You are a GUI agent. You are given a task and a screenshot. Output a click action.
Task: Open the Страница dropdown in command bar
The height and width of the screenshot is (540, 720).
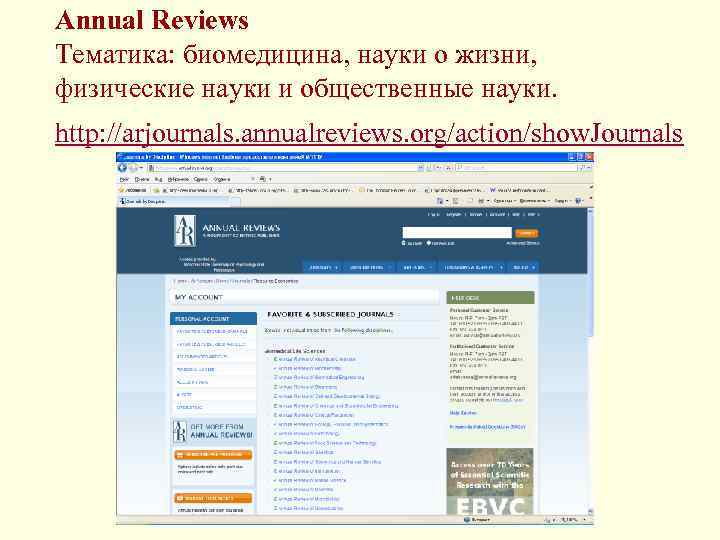click(505, 201)
